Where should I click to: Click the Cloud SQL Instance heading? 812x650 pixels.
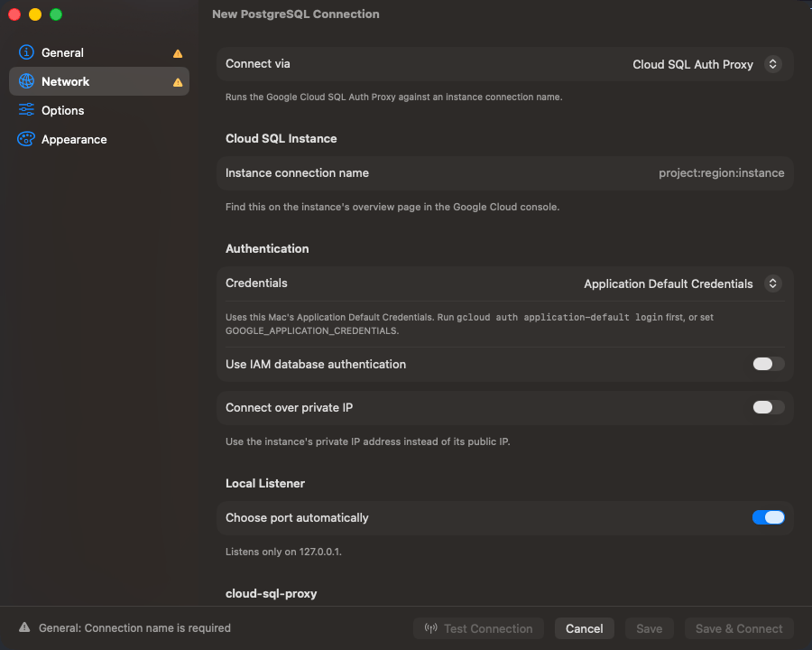(281, 138)
